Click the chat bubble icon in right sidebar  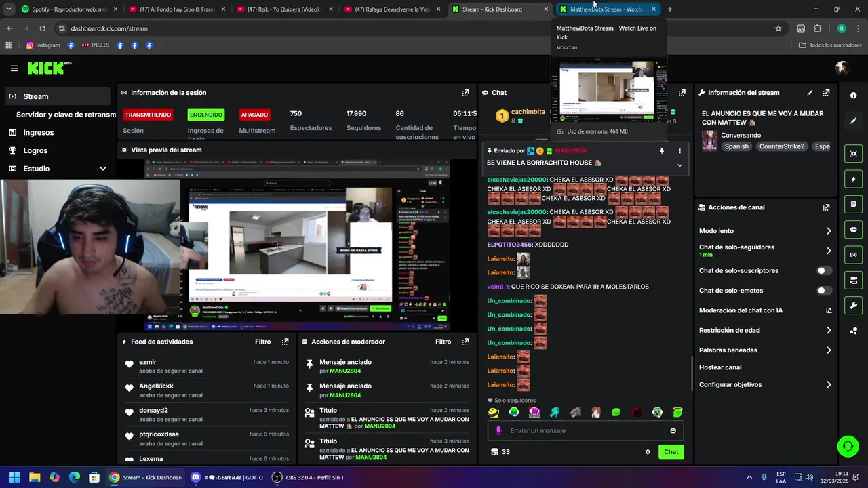(853, 230)
